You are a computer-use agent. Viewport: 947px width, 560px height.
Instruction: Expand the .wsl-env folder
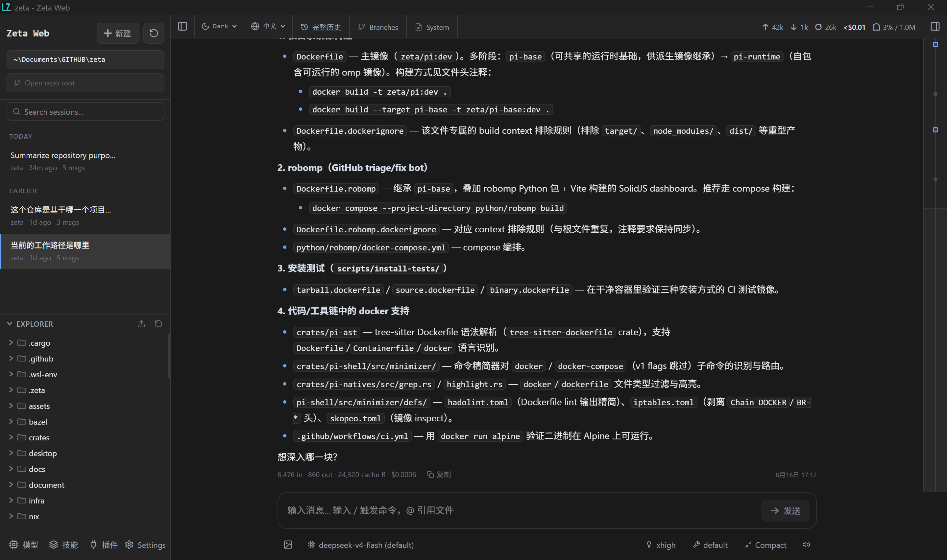[x=85, y=374]
